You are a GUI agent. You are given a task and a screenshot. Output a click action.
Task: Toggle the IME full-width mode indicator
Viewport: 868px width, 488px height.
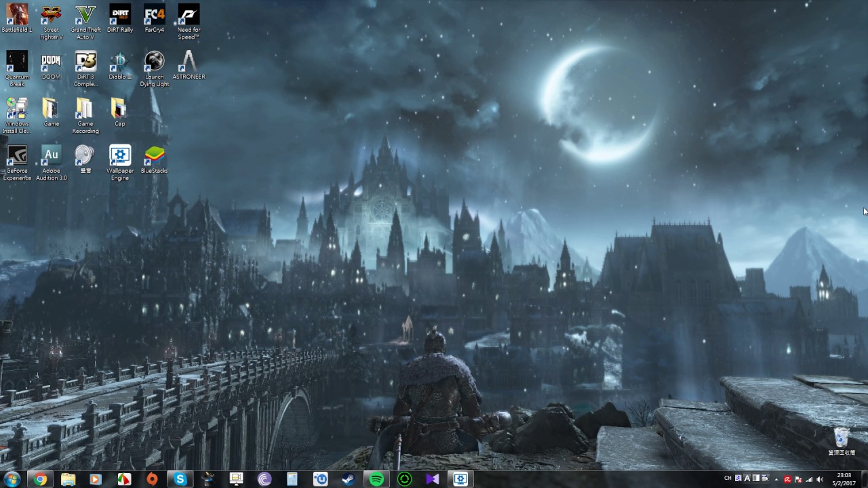click(x=756, y=479)
